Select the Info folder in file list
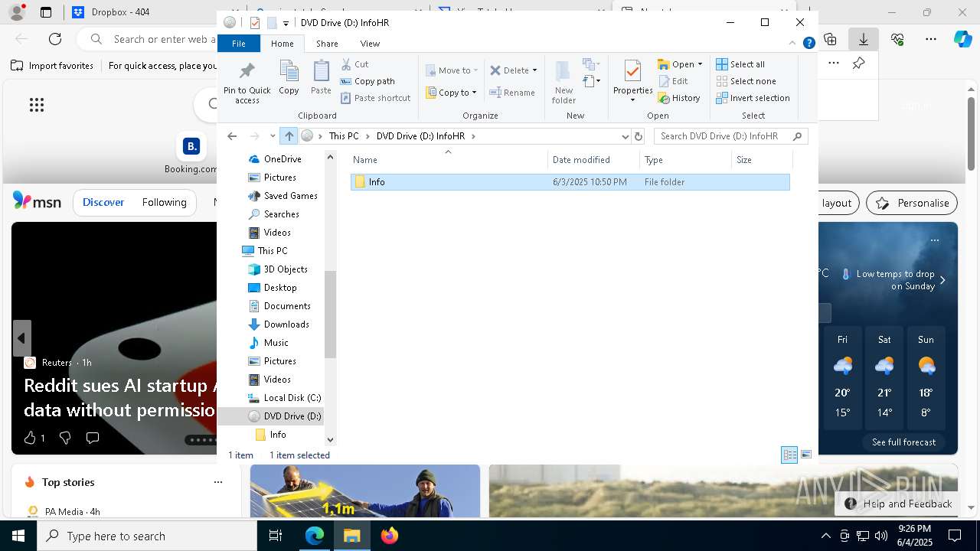The height and width of the screenshot is (551, 980). 570,182
